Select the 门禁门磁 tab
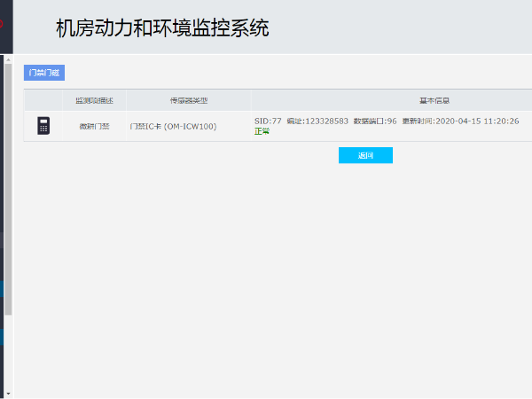 click(x=44, y=74)
